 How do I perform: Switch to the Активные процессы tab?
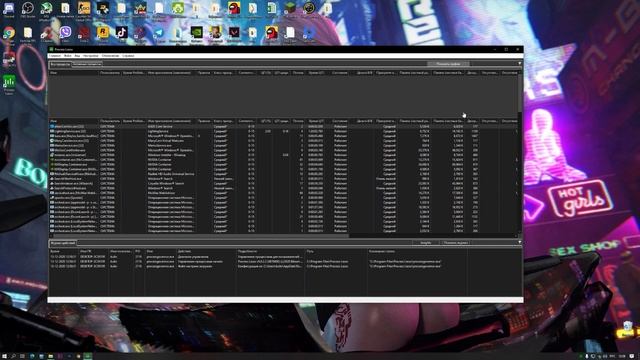click(x=87, y=64)
